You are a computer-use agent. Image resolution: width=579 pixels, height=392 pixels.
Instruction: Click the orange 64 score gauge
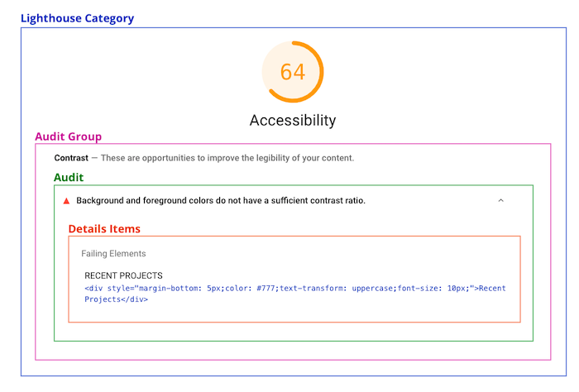(x=293, y=72)
